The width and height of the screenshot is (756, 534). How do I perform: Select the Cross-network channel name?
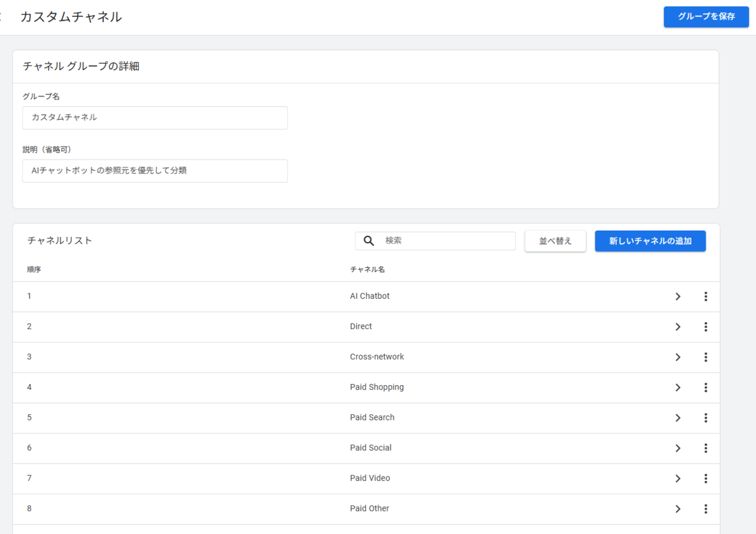coord(377,356)
